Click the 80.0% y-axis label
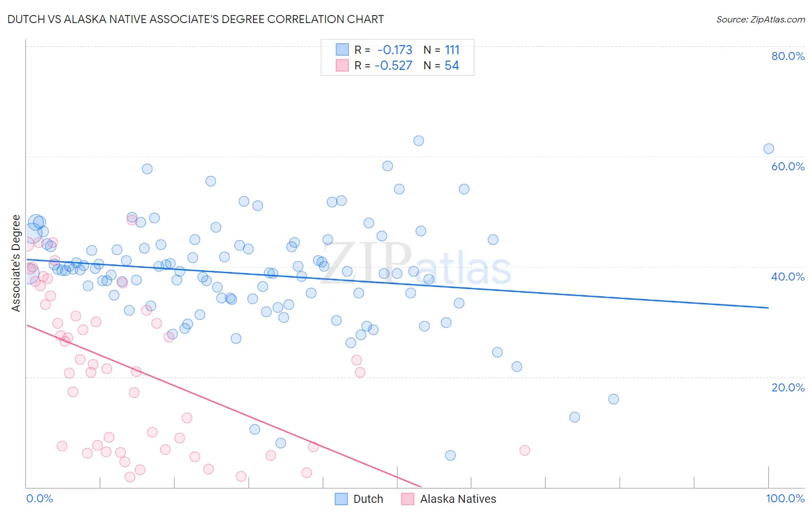 pos(788,56)
